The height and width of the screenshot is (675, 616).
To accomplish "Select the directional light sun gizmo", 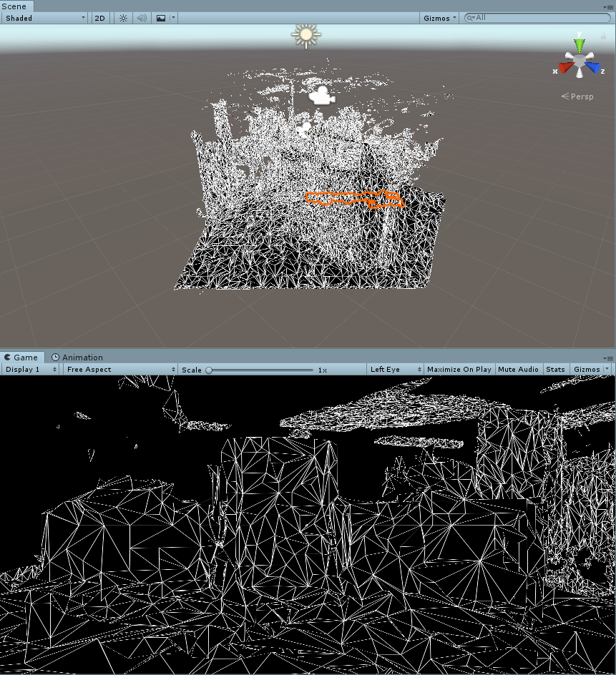I will [306, 35].
